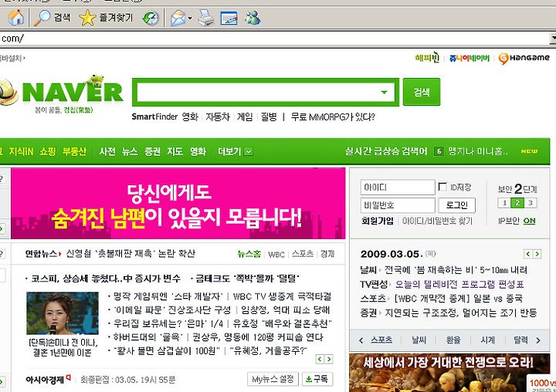This screenshot has width=556, height=392.
Task: Select the 날씨 widget tab
Action: (419, 340)
